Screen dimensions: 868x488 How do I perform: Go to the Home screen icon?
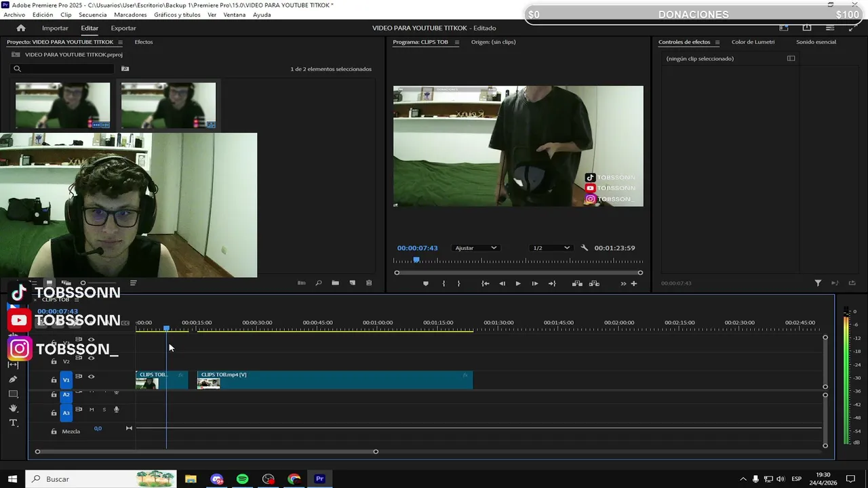[21, 28]
